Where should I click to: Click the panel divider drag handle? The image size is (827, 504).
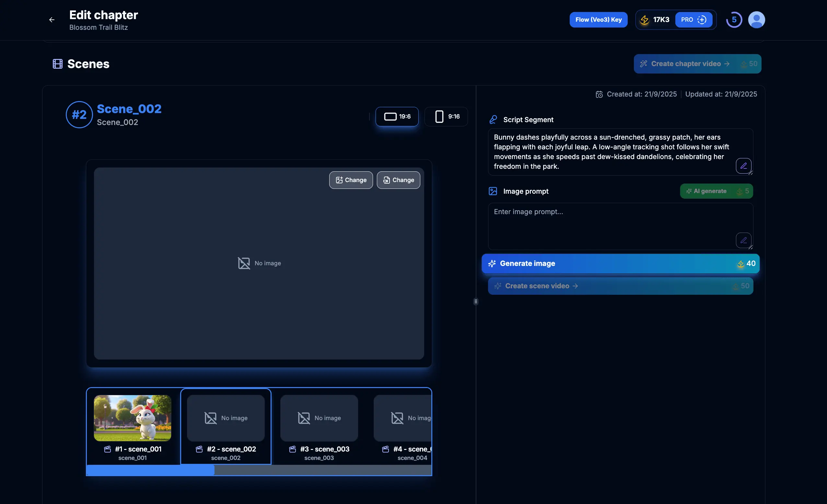point(476,301)
